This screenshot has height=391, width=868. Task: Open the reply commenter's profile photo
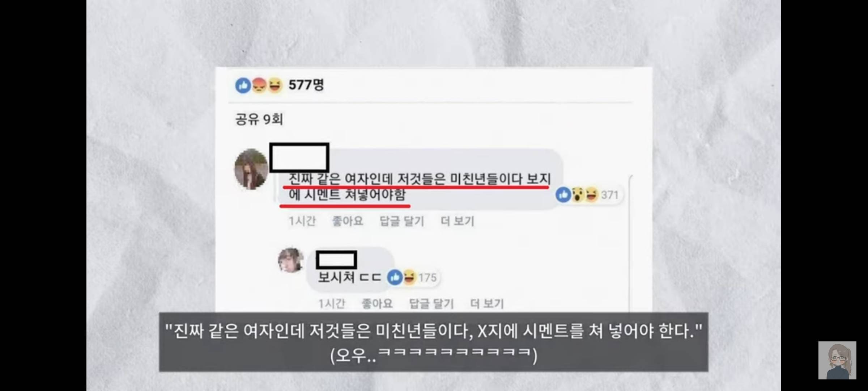(290, 260)
